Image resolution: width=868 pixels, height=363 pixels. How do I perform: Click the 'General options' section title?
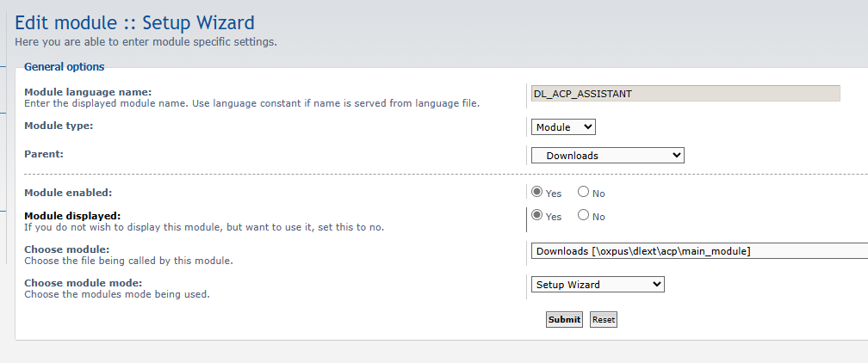click(65, 66)
